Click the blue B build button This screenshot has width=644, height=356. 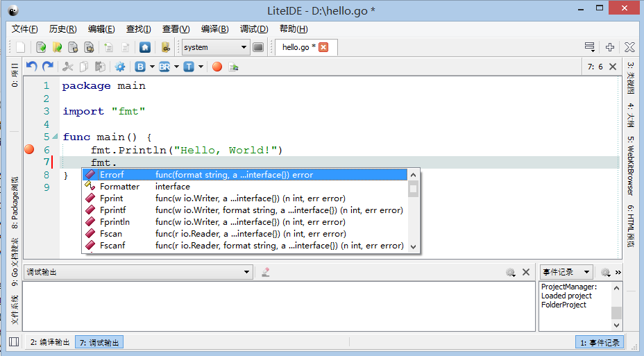tap(140, 67)
